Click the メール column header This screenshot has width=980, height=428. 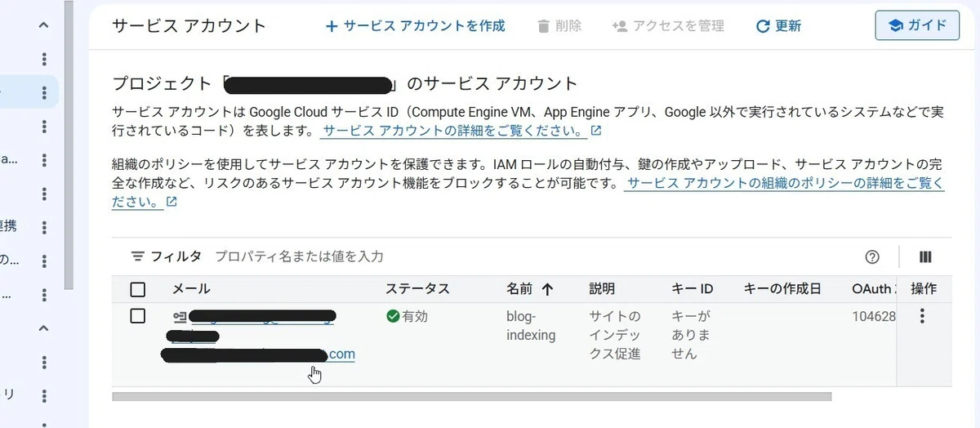[191, 289]
